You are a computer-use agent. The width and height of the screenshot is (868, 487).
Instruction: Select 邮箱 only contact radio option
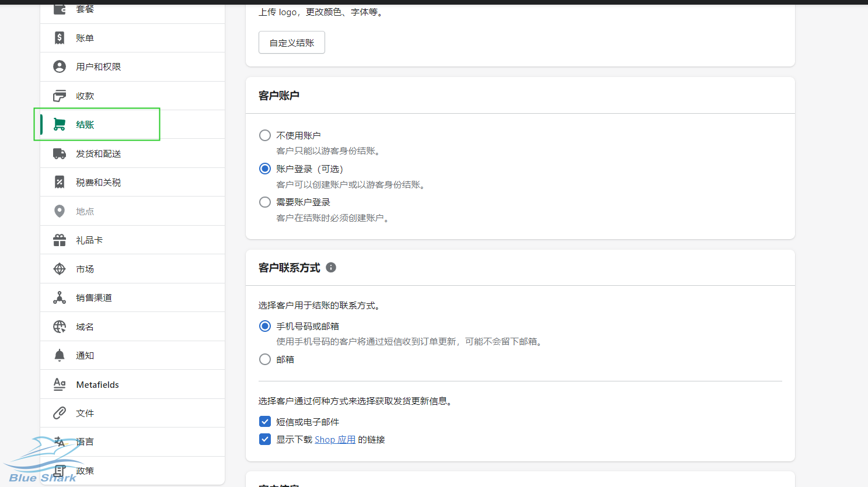click(265, 359)
